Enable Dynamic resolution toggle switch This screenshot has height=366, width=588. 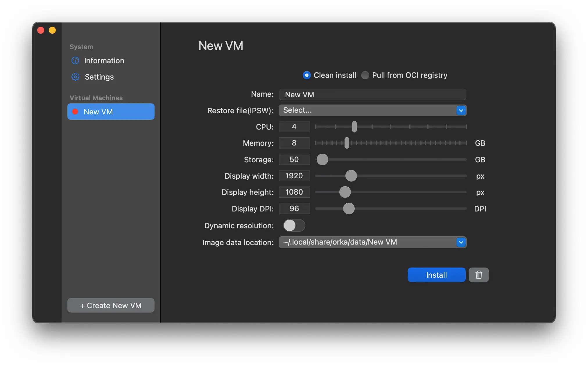[293, 225]
